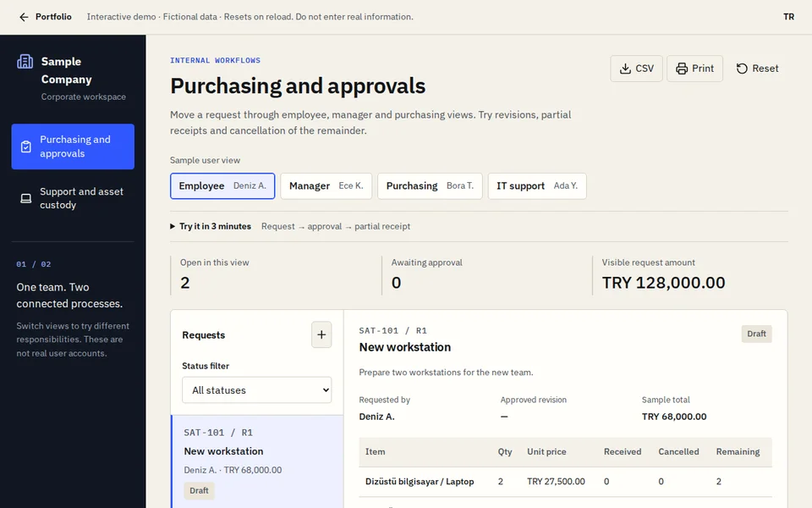The width and height of the screenshot is (812, 508).
Task: Click the Awaiting approval count 0
Action: coord(396,283)
